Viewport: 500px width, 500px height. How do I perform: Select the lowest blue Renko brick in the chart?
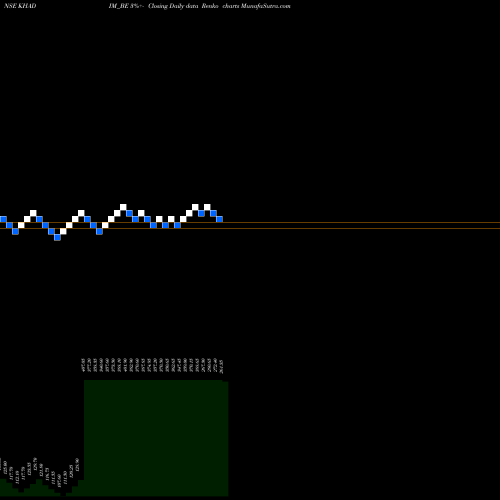pos(57,237)
